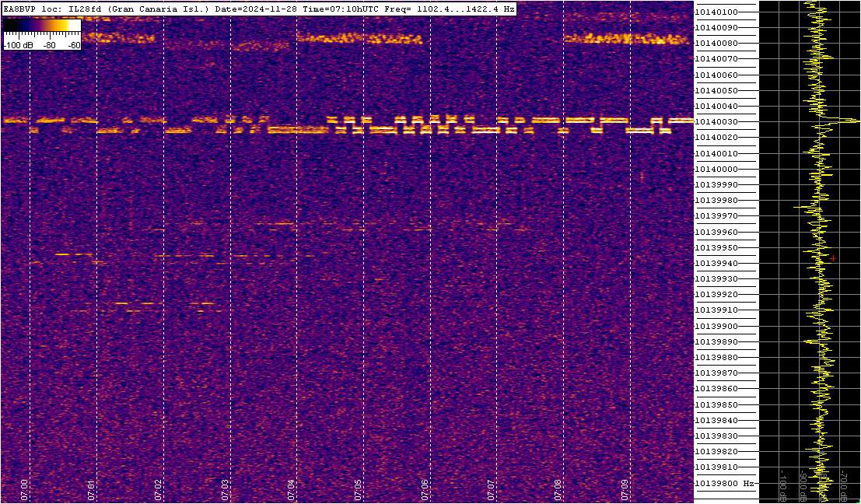The height and width of the screenshot is (504, 861).
Task: Select the 07:09 time marker
Action: click(x=625, y=490)
